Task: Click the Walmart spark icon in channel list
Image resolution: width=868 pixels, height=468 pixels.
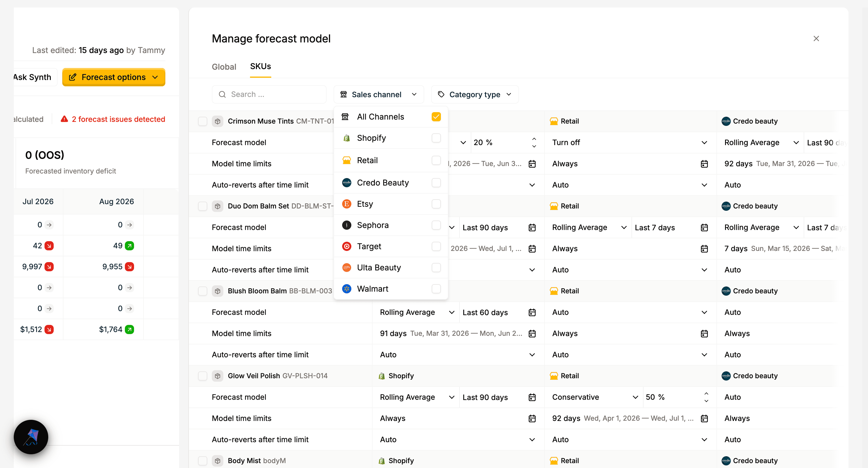Action: coord(346,289)
